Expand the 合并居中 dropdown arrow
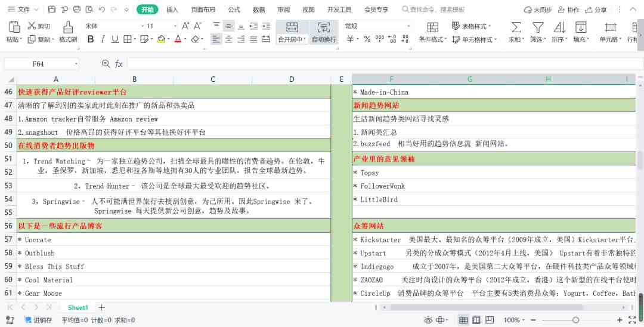 click(305, 39)
